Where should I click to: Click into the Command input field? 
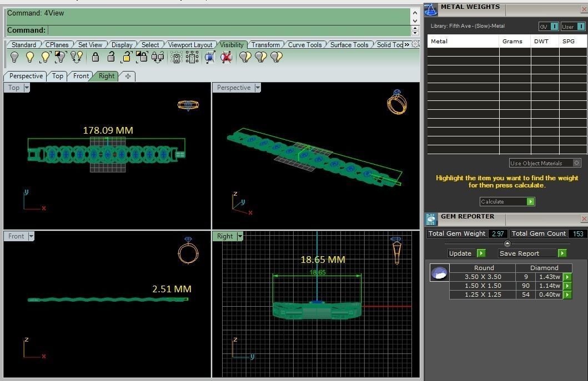point(229,31)
